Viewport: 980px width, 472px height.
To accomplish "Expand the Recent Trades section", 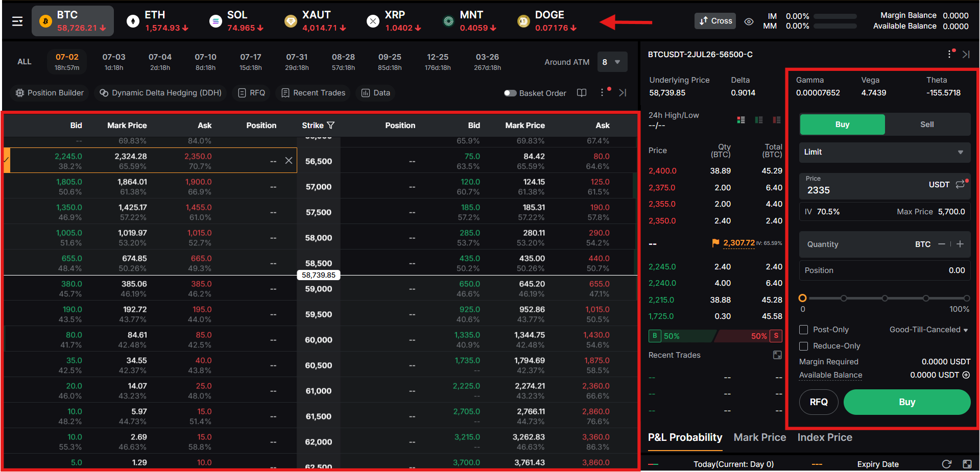I will click(777, 355).
